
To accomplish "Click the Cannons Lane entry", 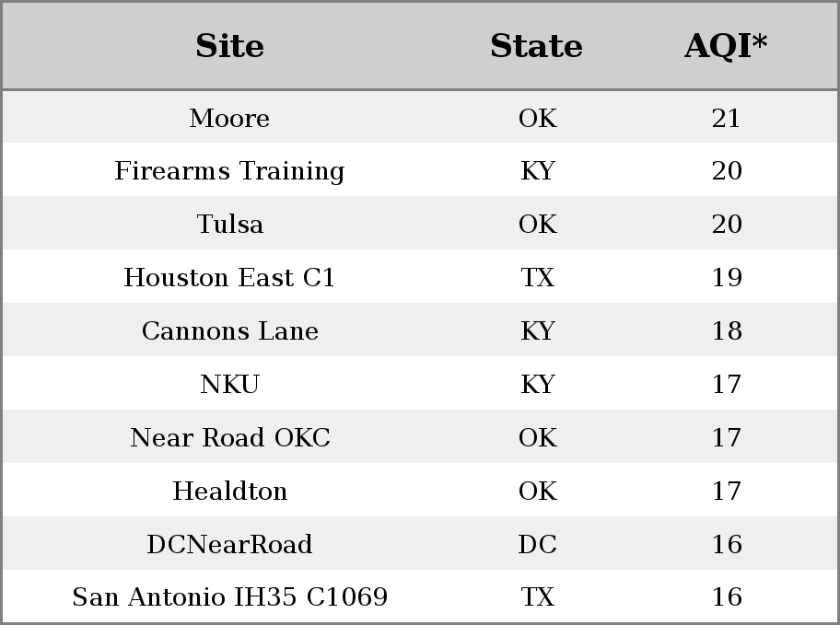I will tap(230, 331).
